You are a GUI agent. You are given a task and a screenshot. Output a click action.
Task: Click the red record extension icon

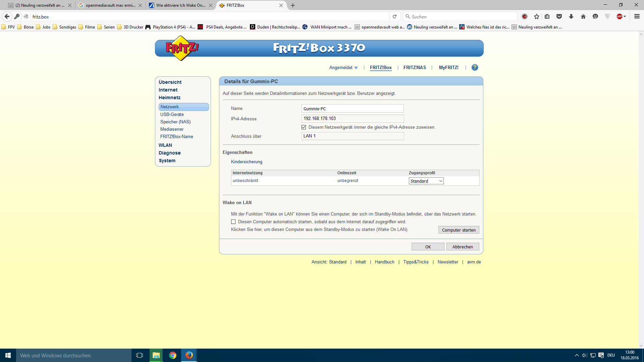pos(525,16)
